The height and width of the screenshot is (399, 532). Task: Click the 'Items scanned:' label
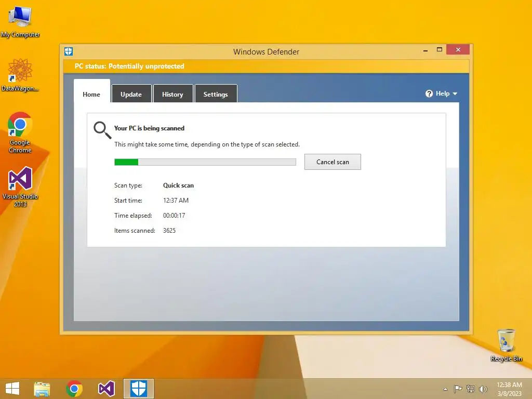(x=135, y=230)
